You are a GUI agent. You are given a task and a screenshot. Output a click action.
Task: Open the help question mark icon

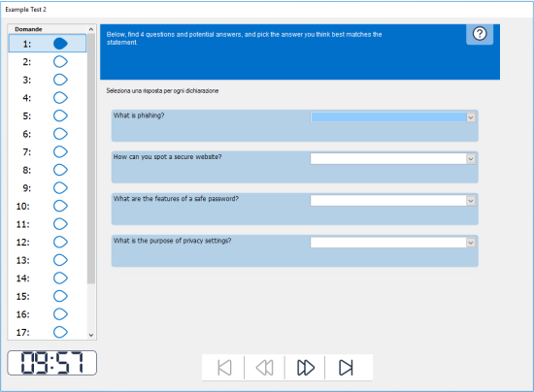[x=480, y=34]
